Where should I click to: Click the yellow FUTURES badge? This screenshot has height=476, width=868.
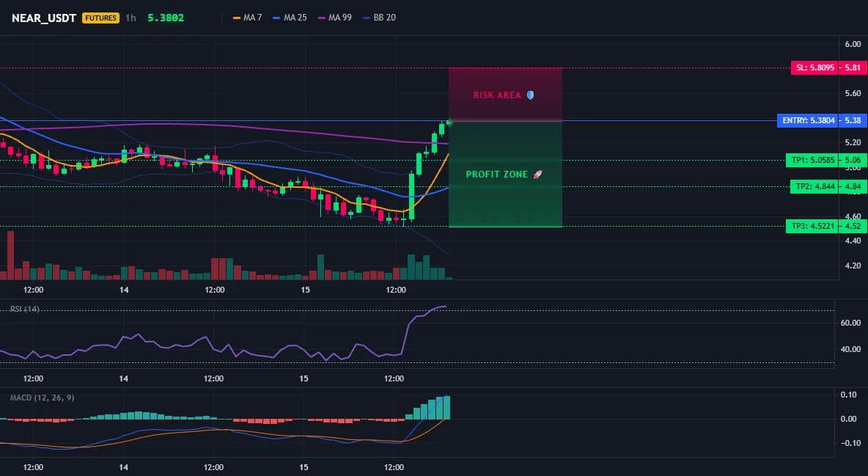point(100,18)
